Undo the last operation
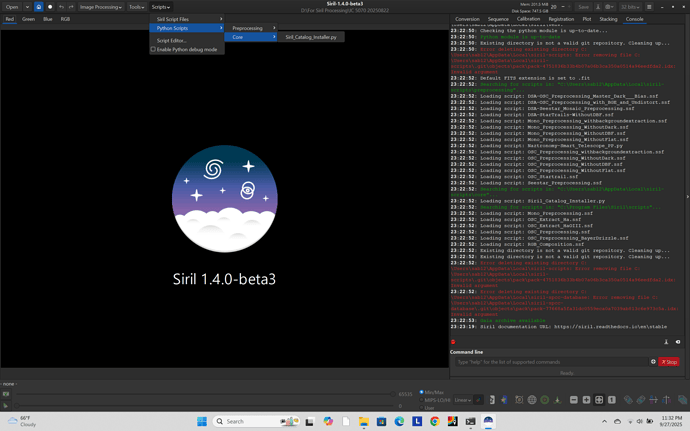Screen dimensions: 690x431 (61, 7)
